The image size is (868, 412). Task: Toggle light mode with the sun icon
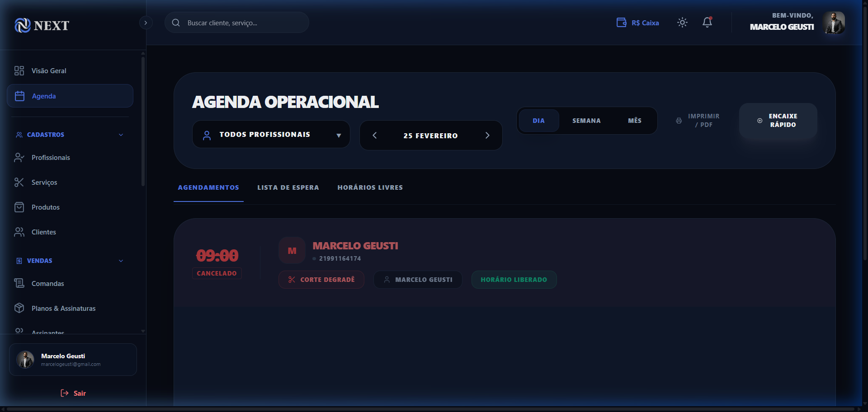[682, 22]
